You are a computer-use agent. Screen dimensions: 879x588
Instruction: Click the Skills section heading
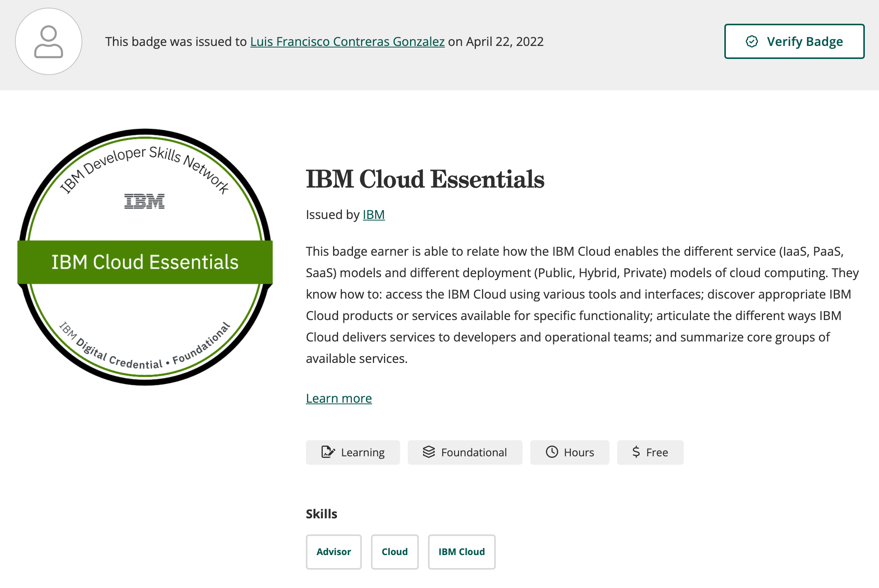click(x=322, y=514)
